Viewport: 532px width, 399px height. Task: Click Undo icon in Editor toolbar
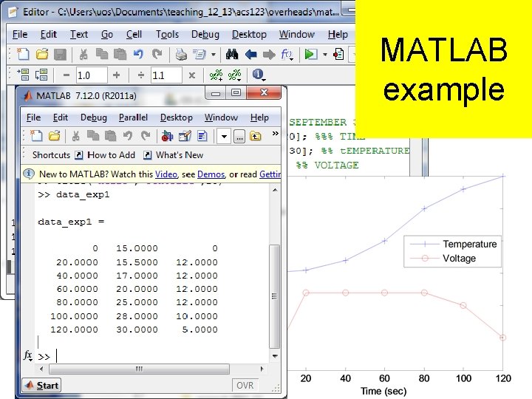coord(138,54)
